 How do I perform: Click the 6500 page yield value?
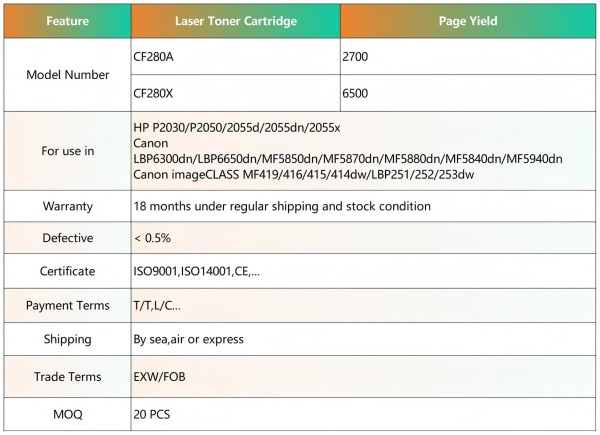355,93
